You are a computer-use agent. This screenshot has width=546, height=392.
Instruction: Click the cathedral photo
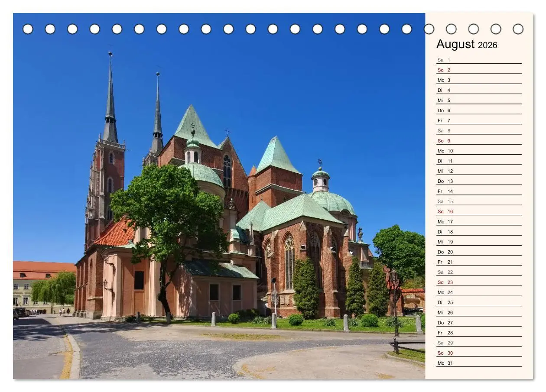[x=219, y=196]
